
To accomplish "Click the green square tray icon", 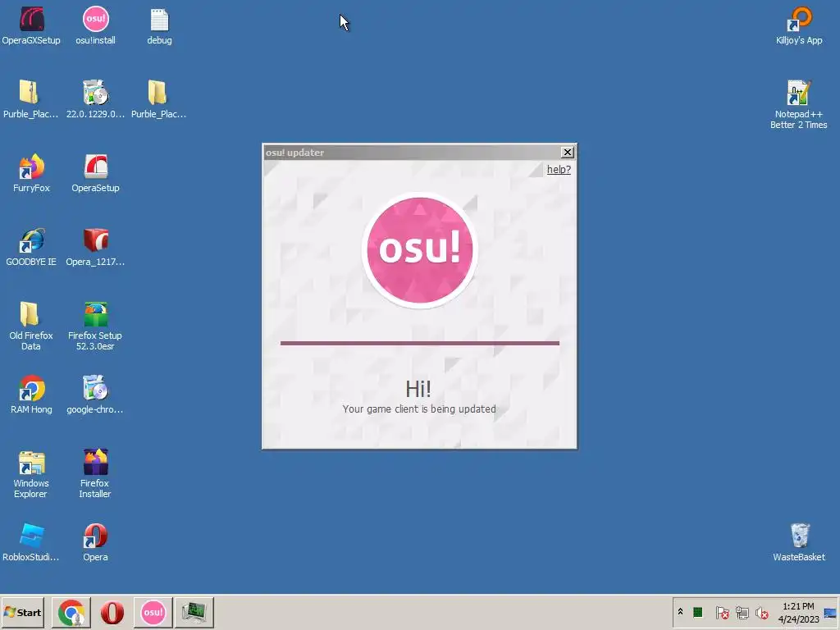I will coord(697,612).
